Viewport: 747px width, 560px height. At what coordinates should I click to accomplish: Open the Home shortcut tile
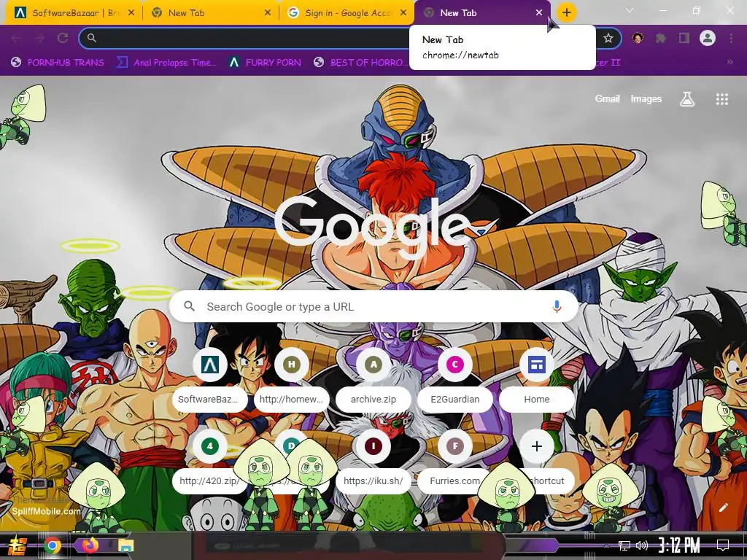click(x=537, y=379)
